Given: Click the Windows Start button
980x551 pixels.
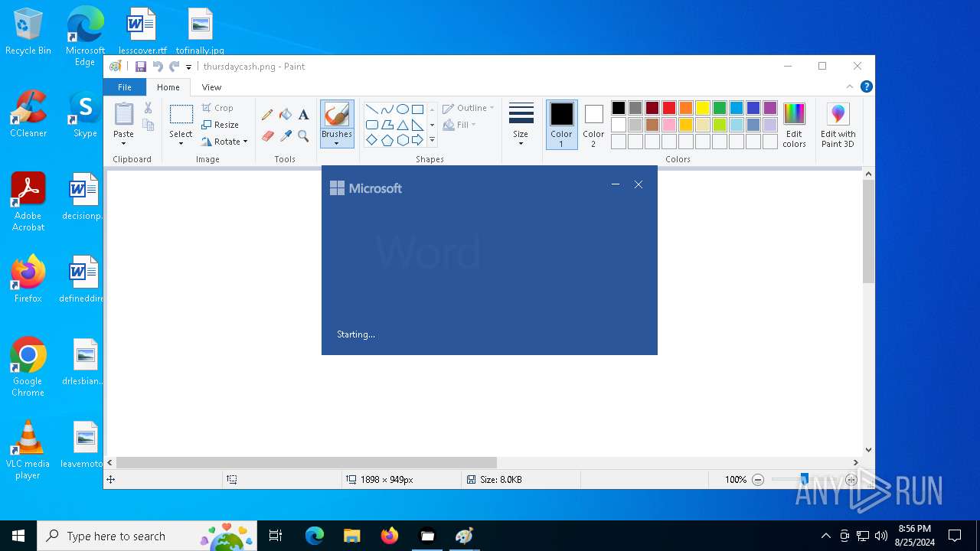Looking at the screenshot, I should tap(18, 536).
